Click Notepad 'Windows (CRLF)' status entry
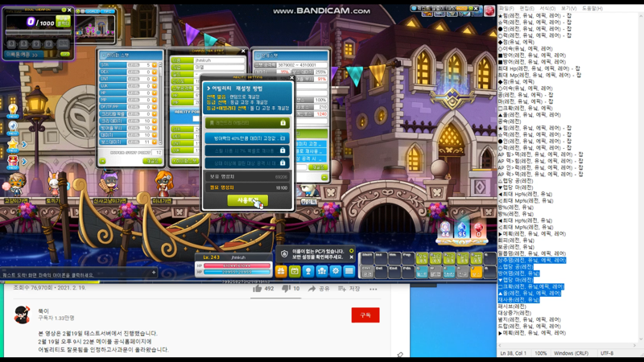Screen dimensions: 644x362 [x=571, y=353]
